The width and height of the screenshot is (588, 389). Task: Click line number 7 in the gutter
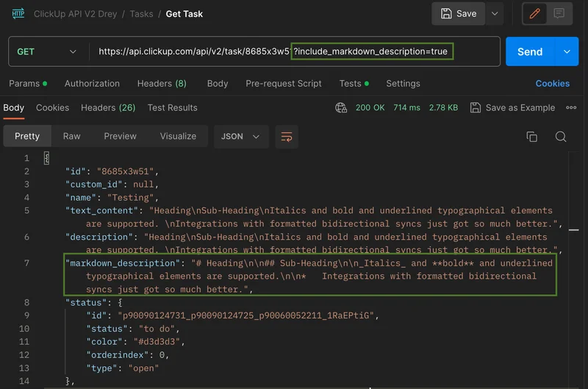pyautogui.click(x=26, y=263)
